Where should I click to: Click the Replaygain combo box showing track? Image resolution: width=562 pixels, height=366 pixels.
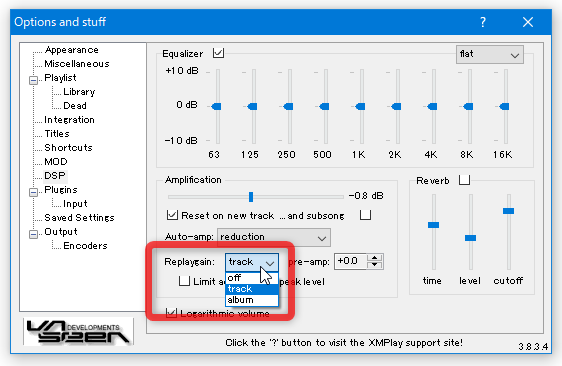pyautogui.click(x=252, y=262)
